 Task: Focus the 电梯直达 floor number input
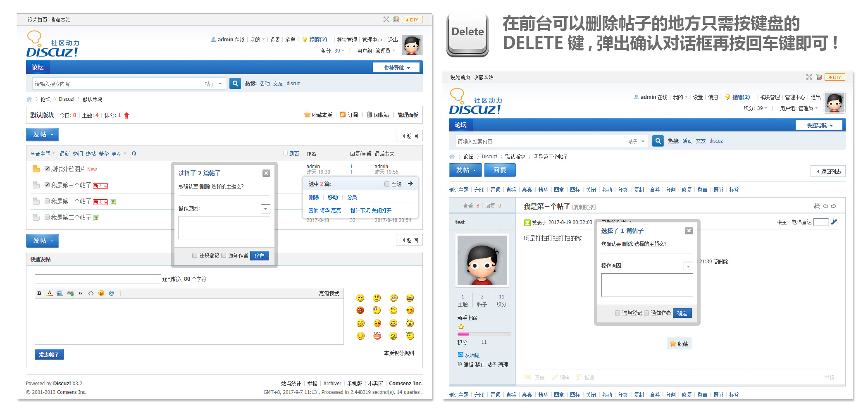coord(821,222)
